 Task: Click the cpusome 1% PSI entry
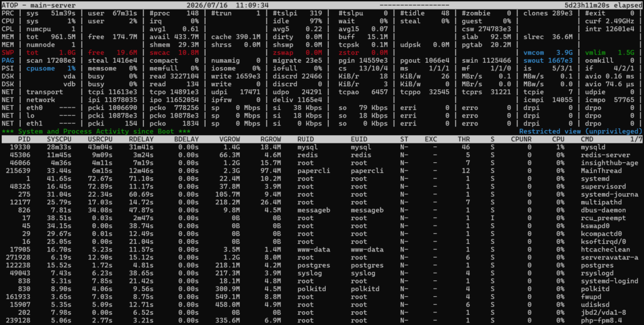tap(51, 68)
